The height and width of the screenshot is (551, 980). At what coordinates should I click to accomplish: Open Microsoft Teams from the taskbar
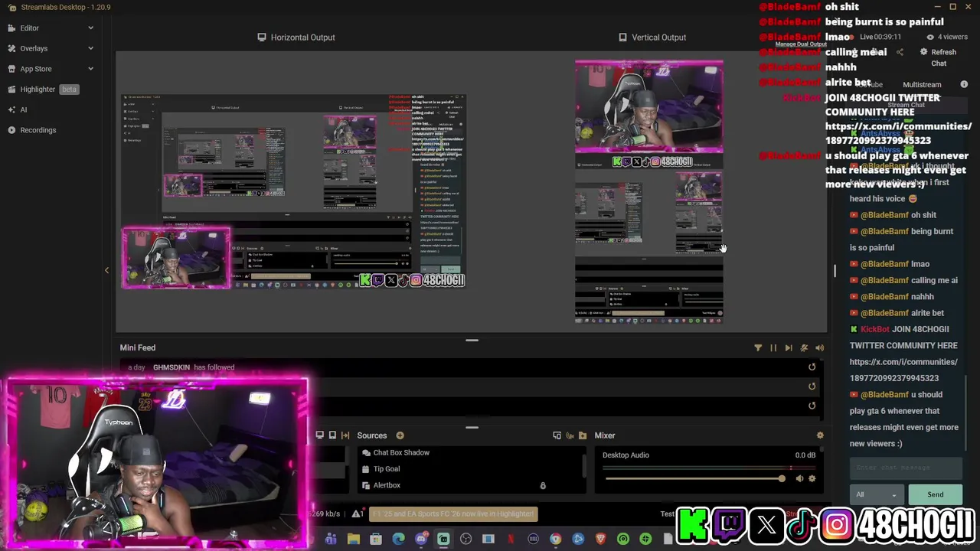pos(331,540)
